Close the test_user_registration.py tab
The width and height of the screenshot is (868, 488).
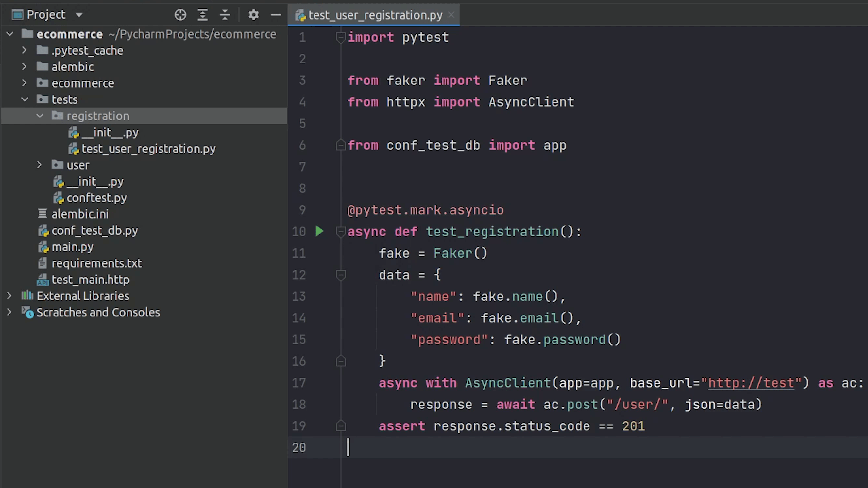451,15
